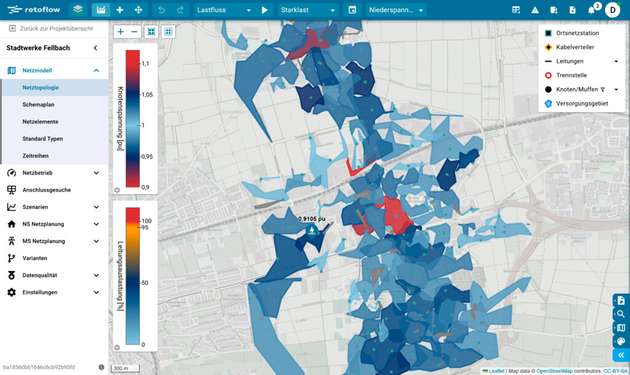Viewport: 630px width, 375px height.
Task: Run calculation with the play button
Action: 264,10
